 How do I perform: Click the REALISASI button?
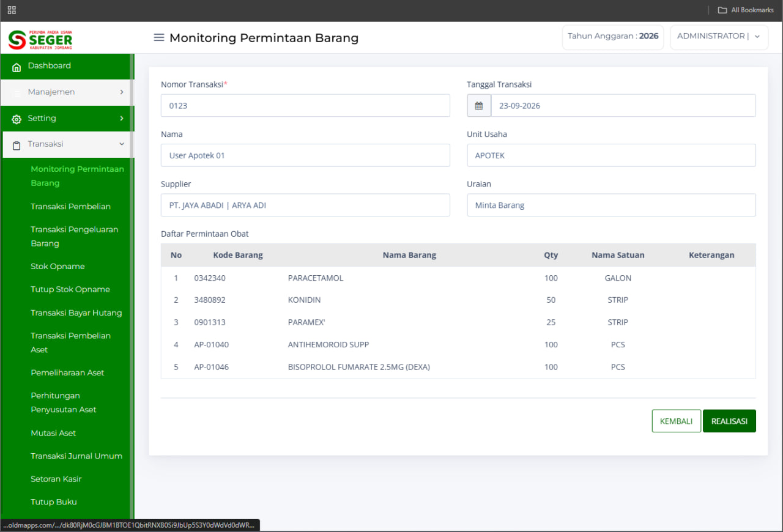click(x=729, y=421)
